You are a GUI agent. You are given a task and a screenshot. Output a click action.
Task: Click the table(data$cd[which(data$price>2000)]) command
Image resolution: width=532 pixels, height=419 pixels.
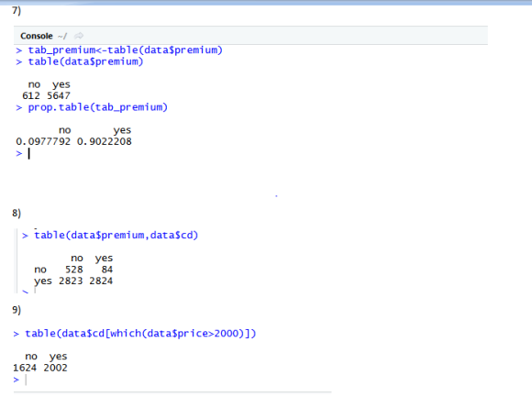pos(140,334)
